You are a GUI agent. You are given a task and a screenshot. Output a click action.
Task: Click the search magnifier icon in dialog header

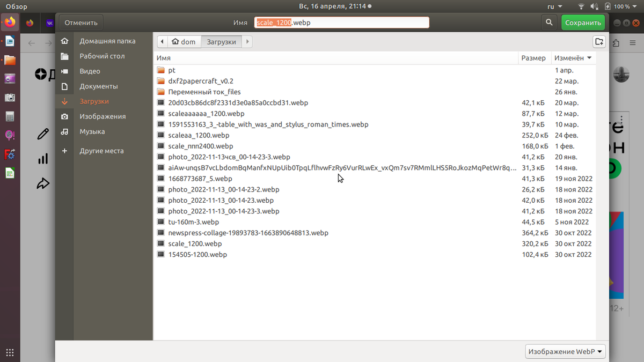[x=548, y=23]
